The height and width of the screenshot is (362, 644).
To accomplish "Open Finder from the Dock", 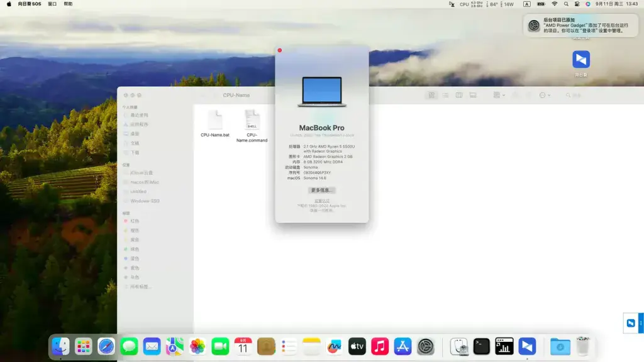I will pos(61,346).
